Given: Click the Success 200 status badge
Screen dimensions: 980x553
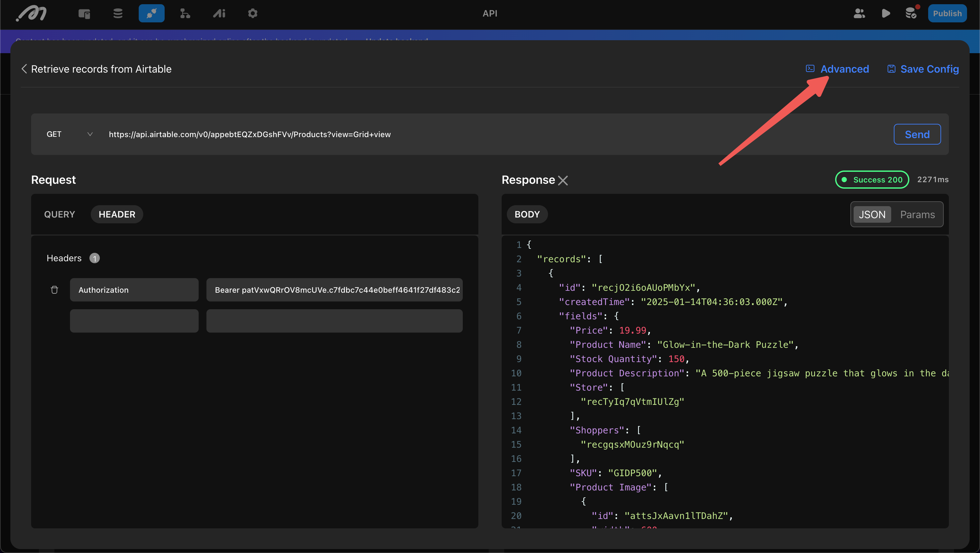Looking at the screenshot, I should click(x=872, y=180).
